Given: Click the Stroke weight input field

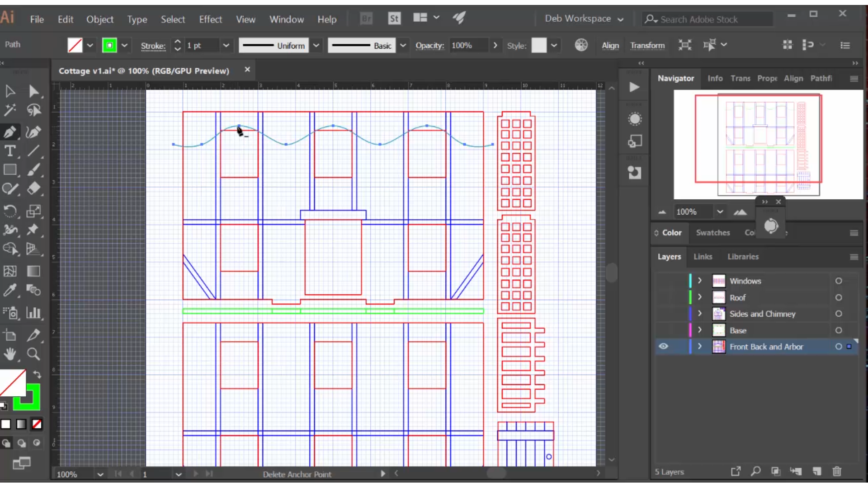Looking at the screenshot, I should pyautogui.click(x=202, y=45).
